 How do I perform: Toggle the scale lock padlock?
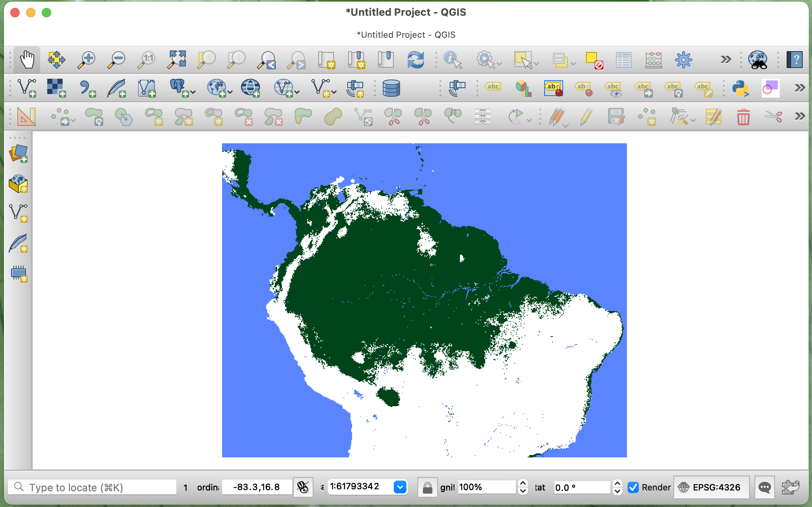click(x=427, y=487)
